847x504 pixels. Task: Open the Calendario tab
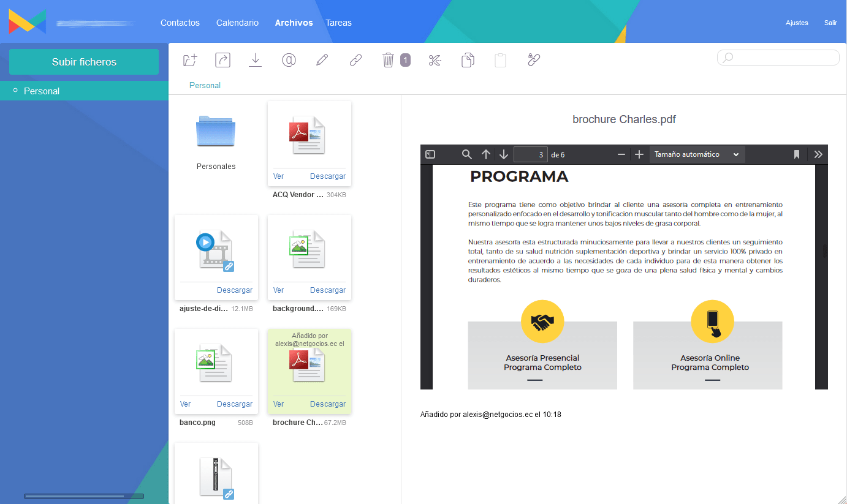pos(237,23)
